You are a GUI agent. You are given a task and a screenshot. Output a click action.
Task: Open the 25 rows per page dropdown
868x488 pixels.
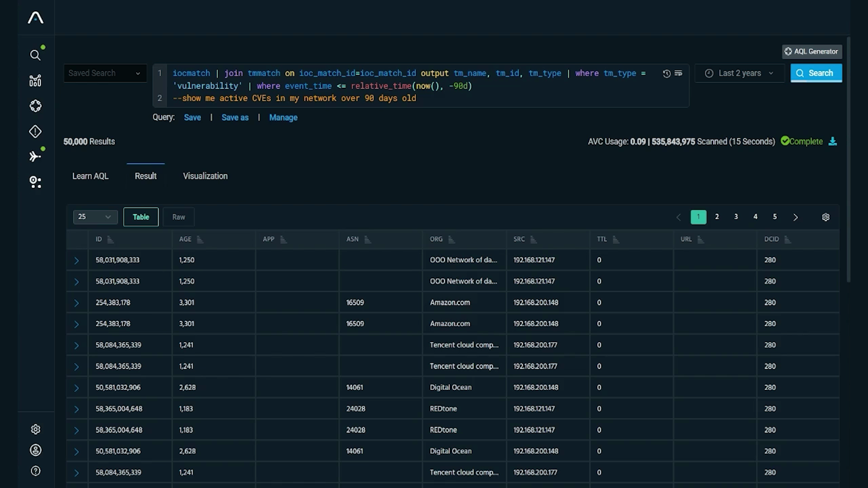(x=95, y=217)
